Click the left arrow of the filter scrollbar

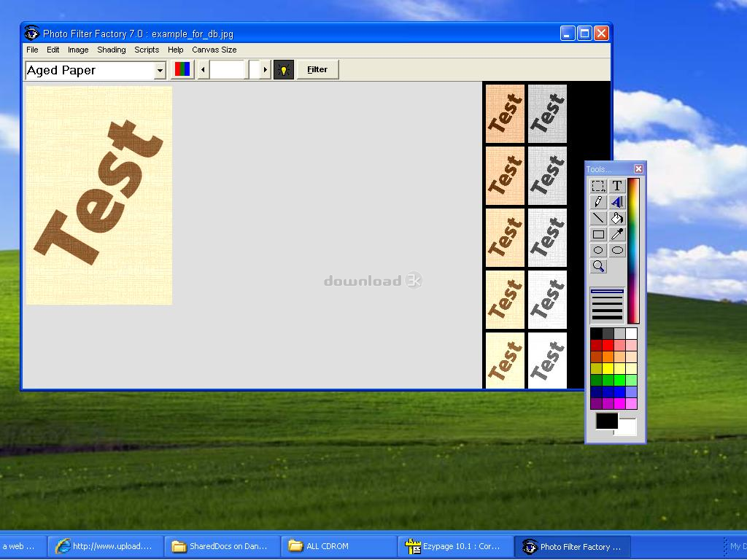(203, 70)
